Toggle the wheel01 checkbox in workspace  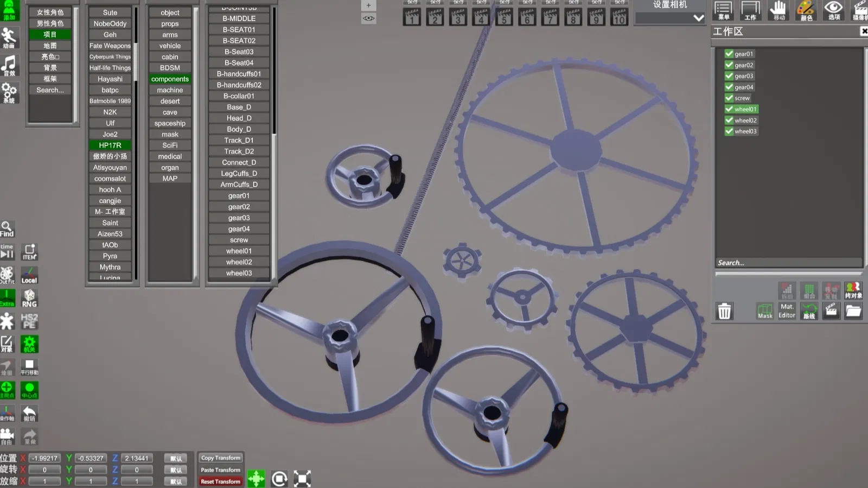pyautogui.click(x=729, y=109)
